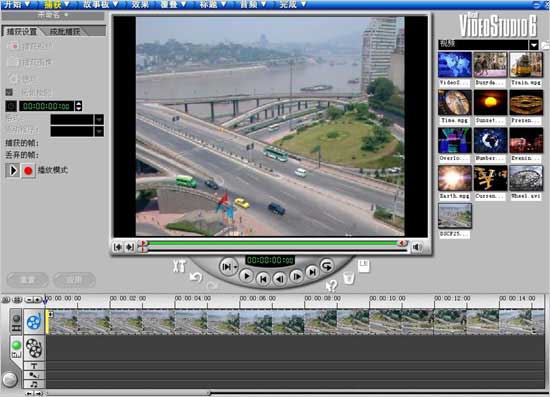Click the green trim bar on the preview
Image resolution: width=550 pixels, height=397 pixels.
pyautogui.click(x=273, y=243)
